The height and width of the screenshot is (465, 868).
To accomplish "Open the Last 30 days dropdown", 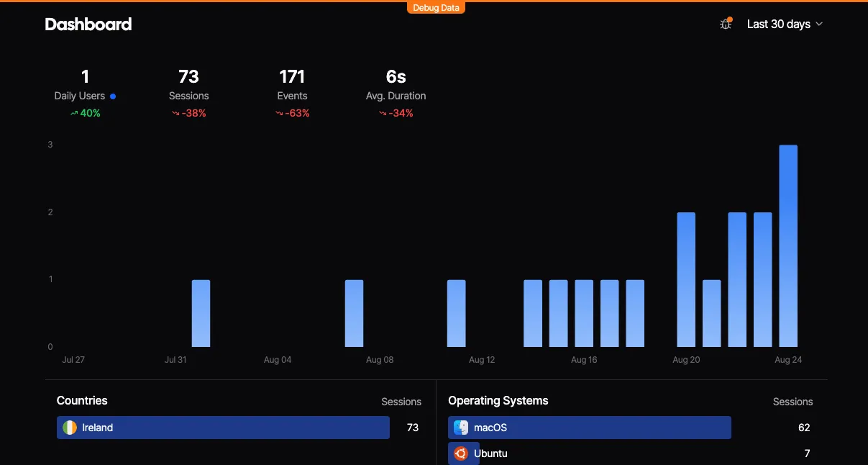I will click(785, 24).
